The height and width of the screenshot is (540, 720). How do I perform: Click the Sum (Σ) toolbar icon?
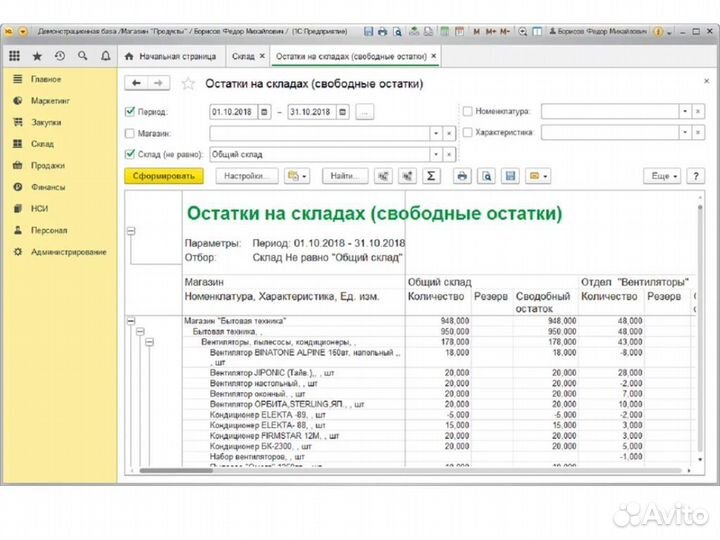432,176
